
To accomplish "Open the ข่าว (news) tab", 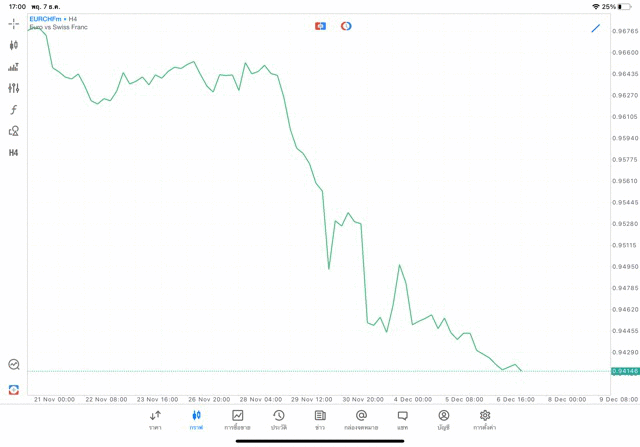I will [320, 420].
